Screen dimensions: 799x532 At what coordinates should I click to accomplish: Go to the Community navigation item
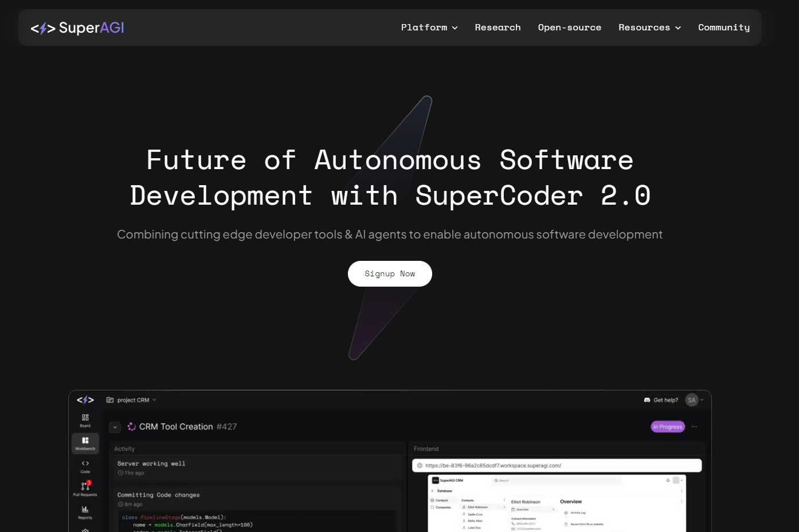[724, 27]
